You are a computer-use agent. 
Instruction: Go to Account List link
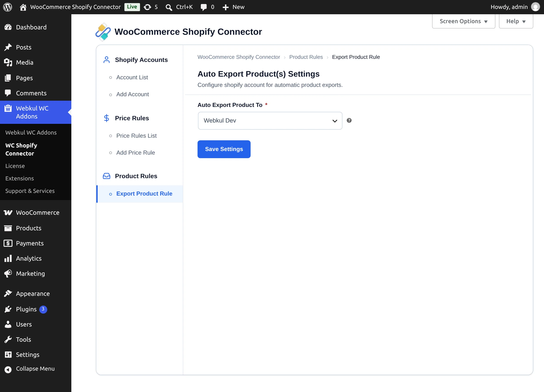[132, 77]
